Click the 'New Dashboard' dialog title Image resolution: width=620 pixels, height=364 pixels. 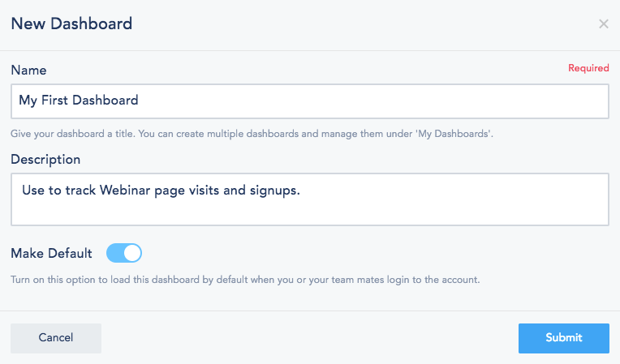point(71,24)
